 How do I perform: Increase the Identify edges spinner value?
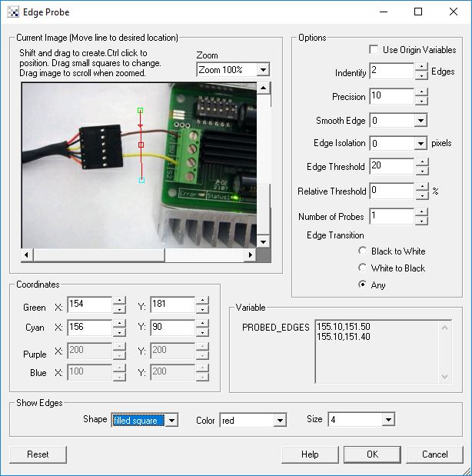click(x=421, y=67)
